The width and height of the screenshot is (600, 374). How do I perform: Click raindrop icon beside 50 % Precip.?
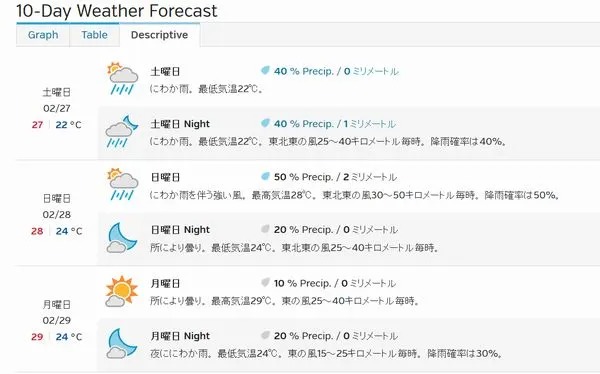tap(265, 176)
